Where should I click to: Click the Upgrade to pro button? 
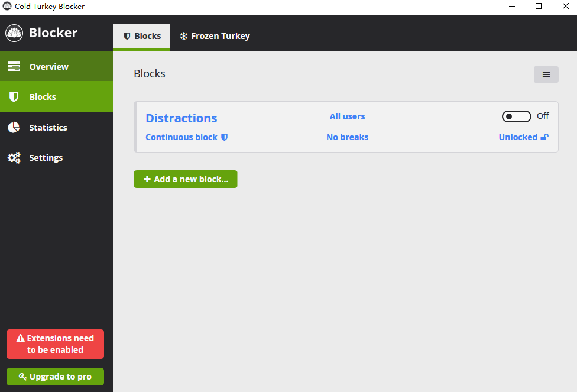(x=55, y=377)
